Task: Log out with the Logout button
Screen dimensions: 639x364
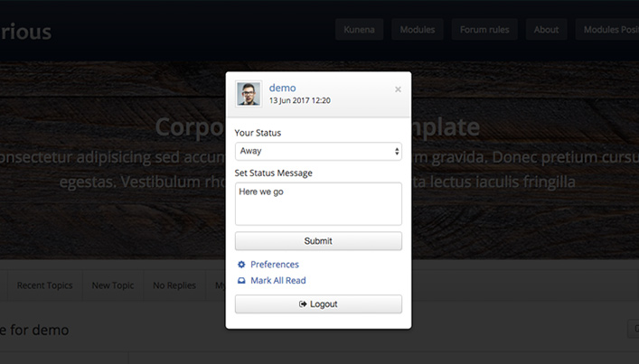Action: (318, 304)
